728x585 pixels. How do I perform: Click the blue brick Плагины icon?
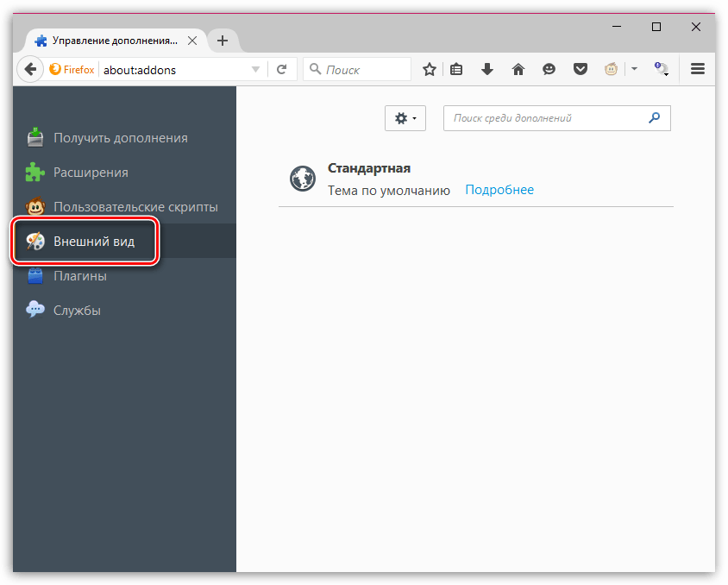click(35, 276)
